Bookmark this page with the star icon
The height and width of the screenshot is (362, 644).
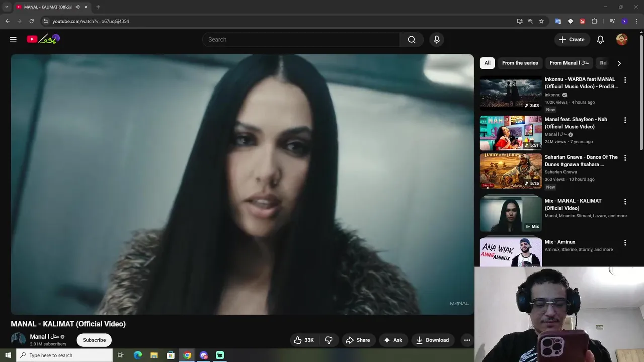pyautogui.click(x=541, y=21)
